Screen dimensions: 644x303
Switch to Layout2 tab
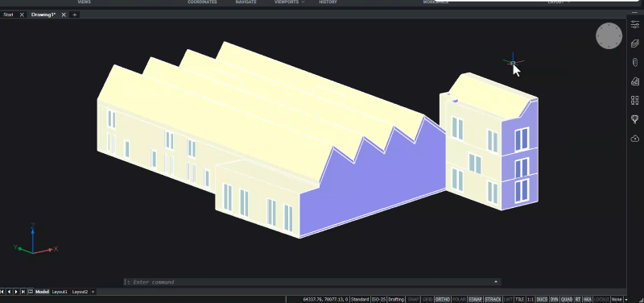tap(80, 292)
